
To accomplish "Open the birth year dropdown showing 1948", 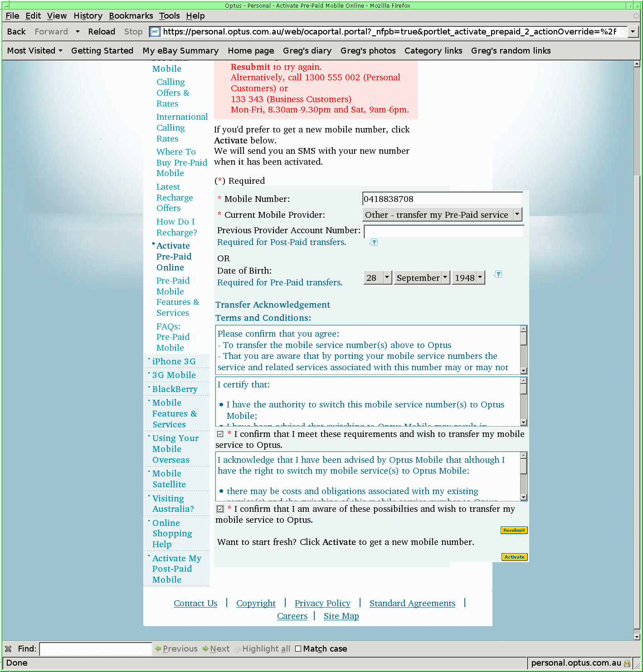I will click(469, 278).
